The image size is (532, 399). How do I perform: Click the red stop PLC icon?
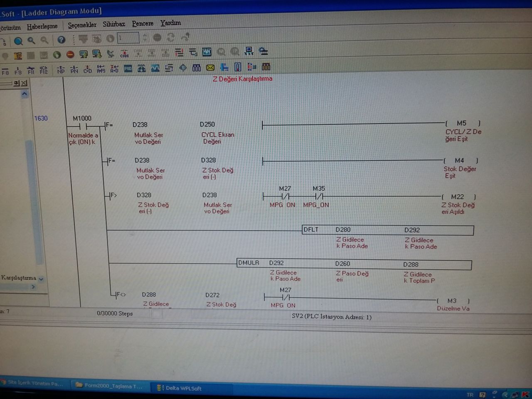click(x=70, y=54)
